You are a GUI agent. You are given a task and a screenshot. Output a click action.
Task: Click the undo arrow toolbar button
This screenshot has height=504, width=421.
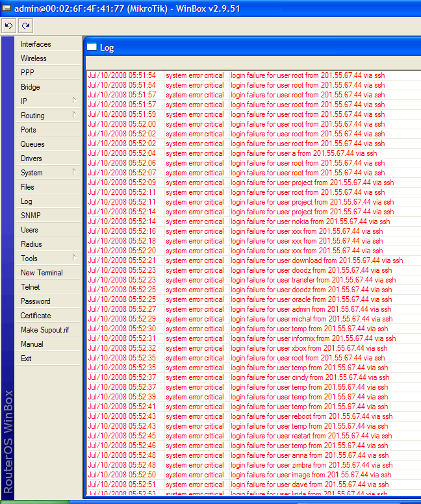(8, 26)
